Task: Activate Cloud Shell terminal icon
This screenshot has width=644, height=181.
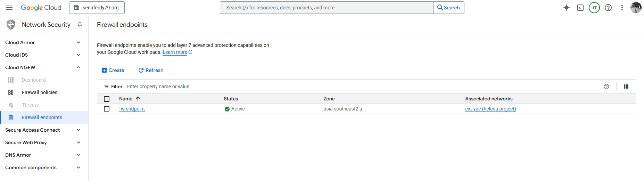Action: [580, 8]
